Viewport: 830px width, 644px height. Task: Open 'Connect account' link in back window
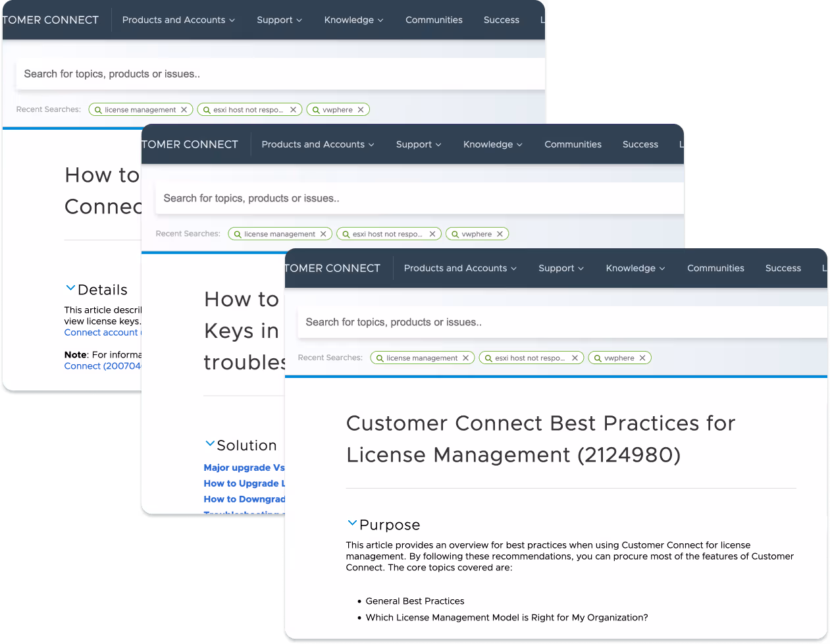[102, 333]
